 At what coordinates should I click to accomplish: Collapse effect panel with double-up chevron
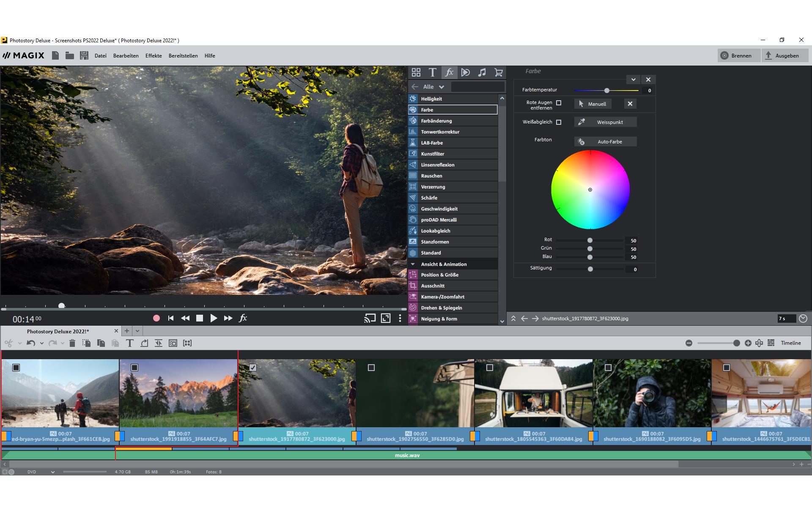(x=513, y=319)
